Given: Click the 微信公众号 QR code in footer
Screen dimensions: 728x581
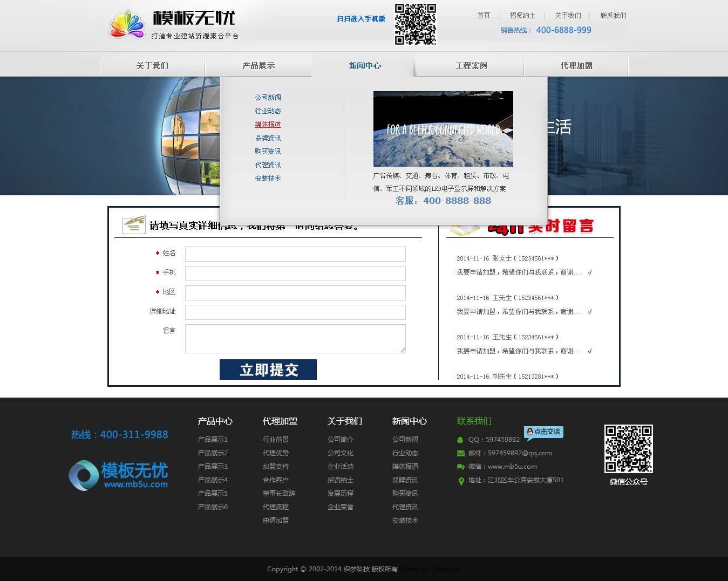Looking at the screenshot, I should coord(628,449).
